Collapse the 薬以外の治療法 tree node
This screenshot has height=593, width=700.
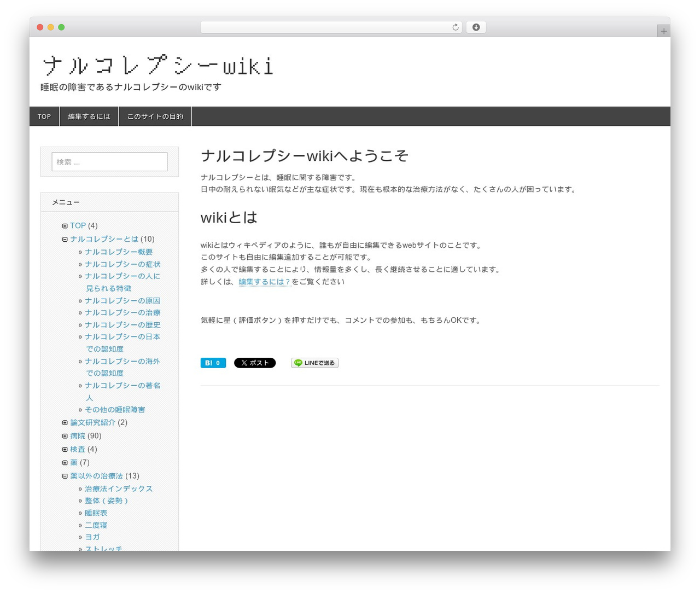[65, 476]
